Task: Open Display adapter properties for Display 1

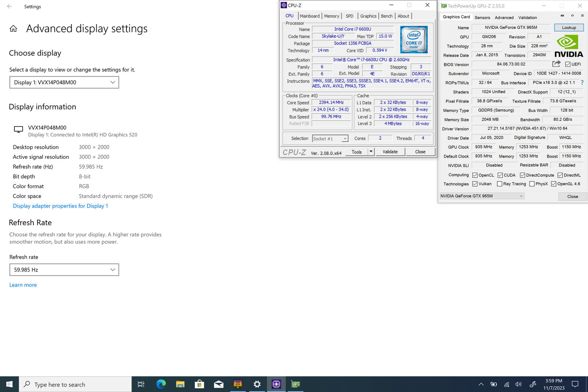Action: click(x=60, y=206)
